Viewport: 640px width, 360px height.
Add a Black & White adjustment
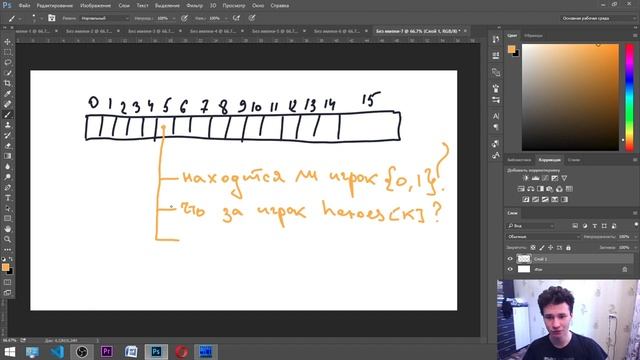click(540, 189)
